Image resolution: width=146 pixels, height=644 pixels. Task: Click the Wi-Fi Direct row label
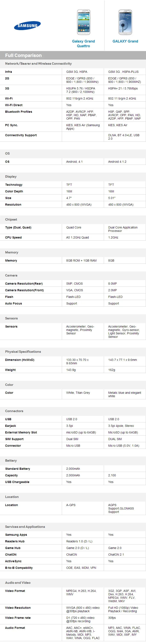pyautogui.click(x=14, y=105)
